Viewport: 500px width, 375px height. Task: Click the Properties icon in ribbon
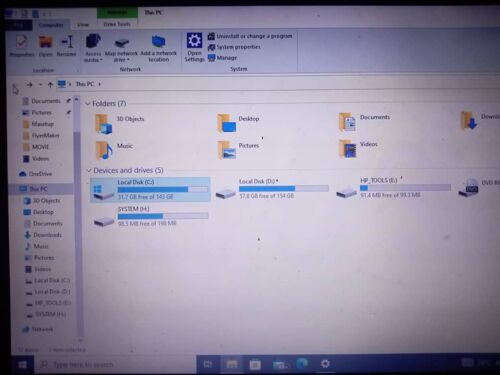pyautogui.click(x=22, y=42)
